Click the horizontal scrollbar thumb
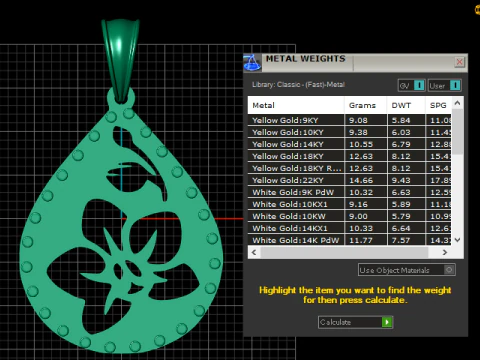 point(344,252)
